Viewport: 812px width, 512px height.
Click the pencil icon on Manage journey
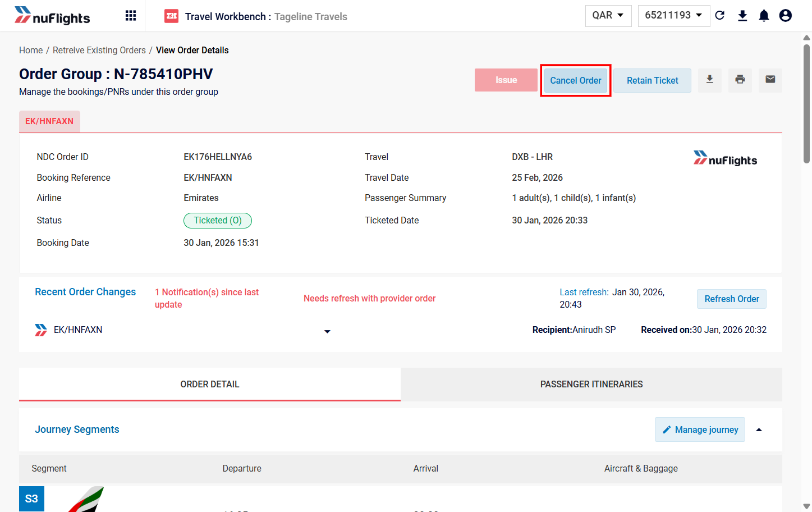coord(667,429)
